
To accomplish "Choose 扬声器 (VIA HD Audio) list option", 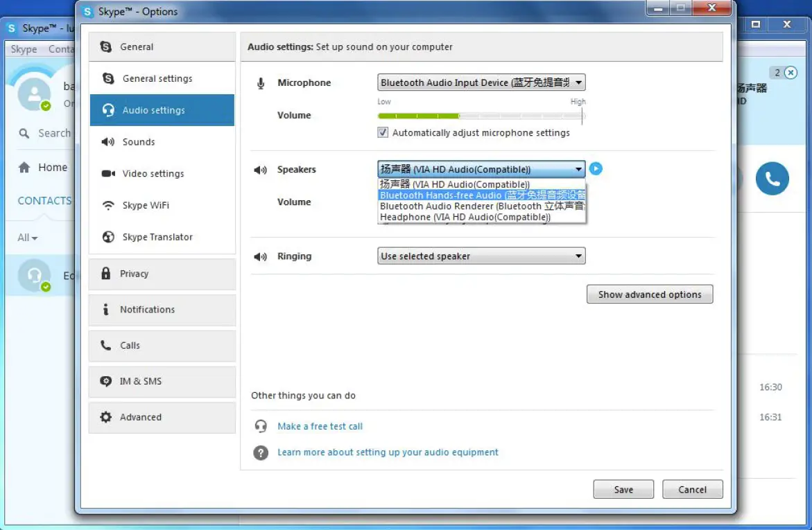I will [x=482, y=184].
